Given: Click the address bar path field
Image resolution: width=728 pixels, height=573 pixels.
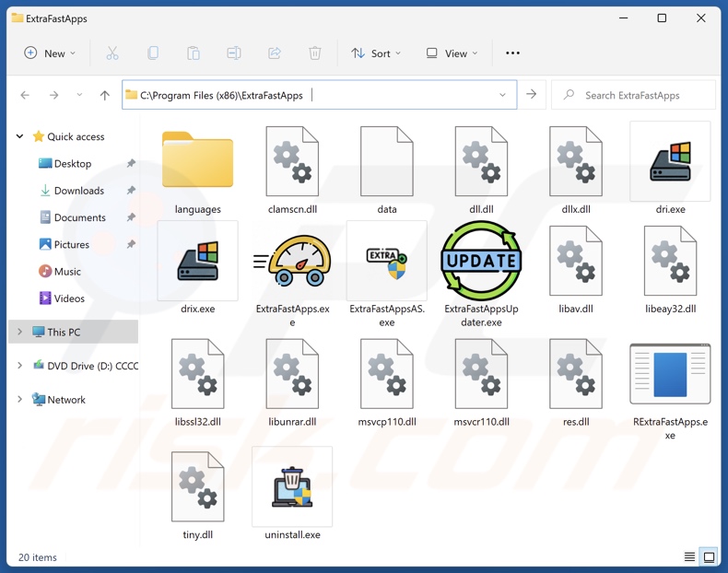Looking at the screenshot, I should [319, 95].
